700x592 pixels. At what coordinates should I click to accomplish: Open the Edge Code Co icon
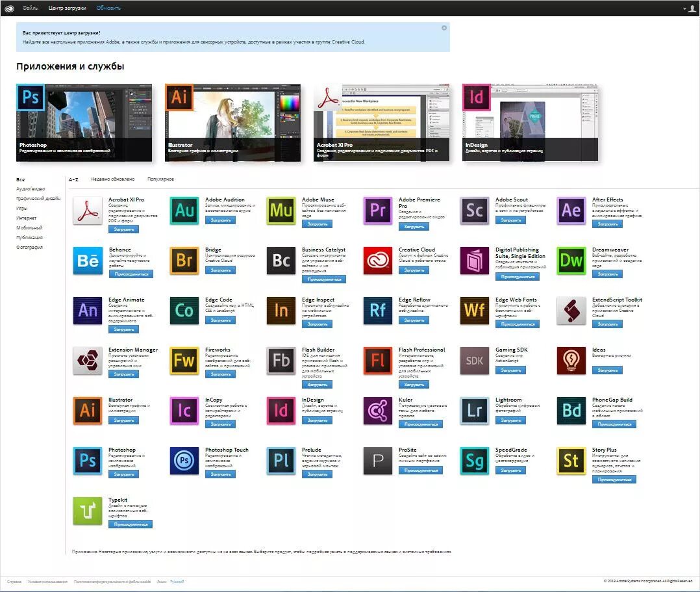184,311
